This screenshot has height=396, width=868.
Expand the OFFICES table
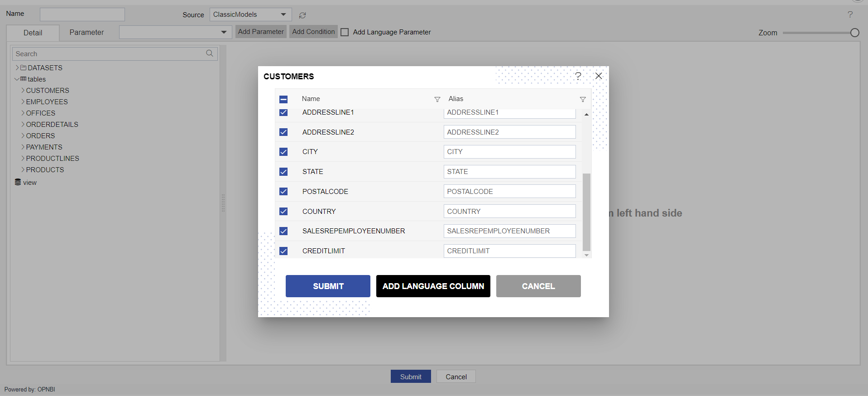coord(23,113)
